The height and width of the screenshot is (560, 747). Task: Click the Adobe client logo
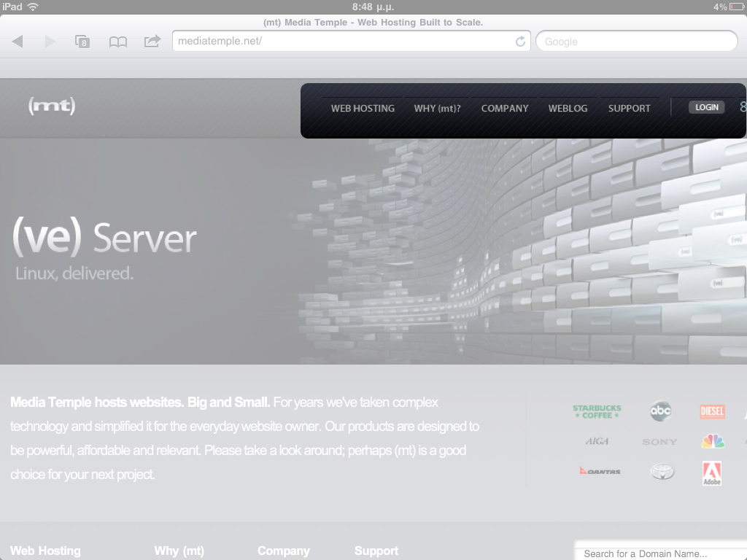[x=711, y=473]
